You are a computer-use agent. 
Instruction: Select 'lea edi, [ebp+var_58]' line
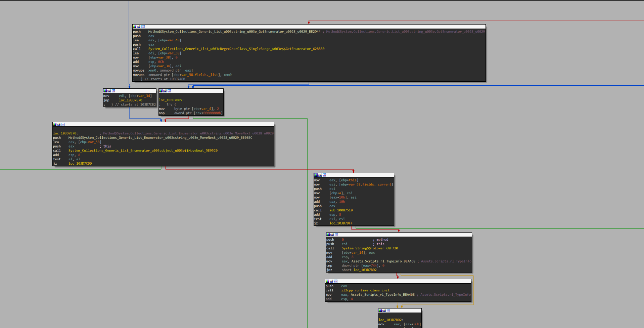(x=157, y=53)
